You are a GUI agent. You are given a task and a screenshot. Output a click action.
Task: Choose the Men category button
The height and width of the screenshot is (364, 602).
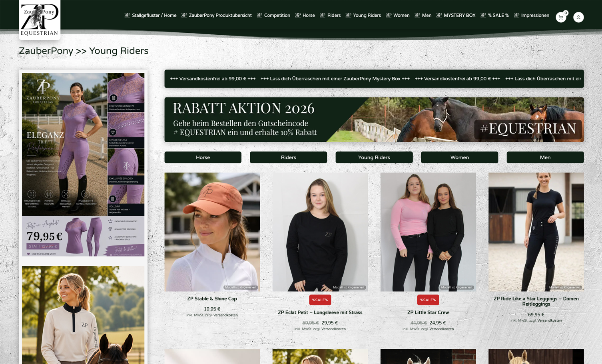[545, 157]
